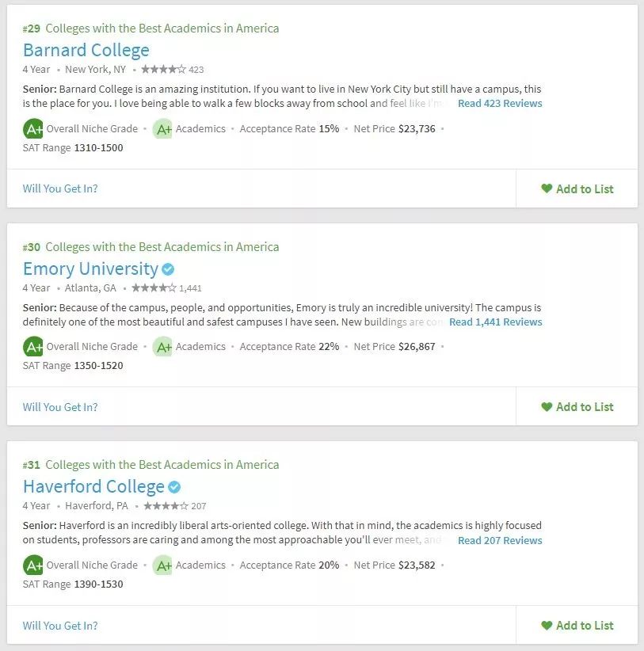Add Haverford College to your list
Screen dimensions: 644x651
577,626
